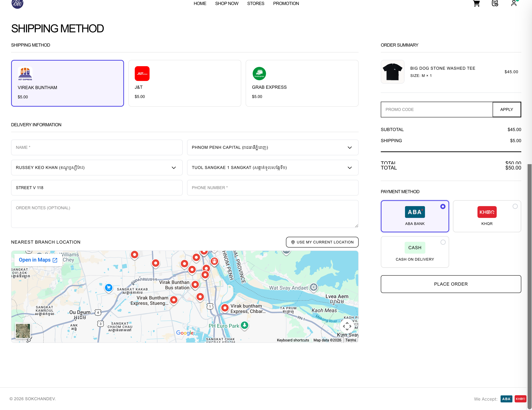Screen dimensions: 532x410
Task: Click the APPLY promo button
Action: coord(506,110)
